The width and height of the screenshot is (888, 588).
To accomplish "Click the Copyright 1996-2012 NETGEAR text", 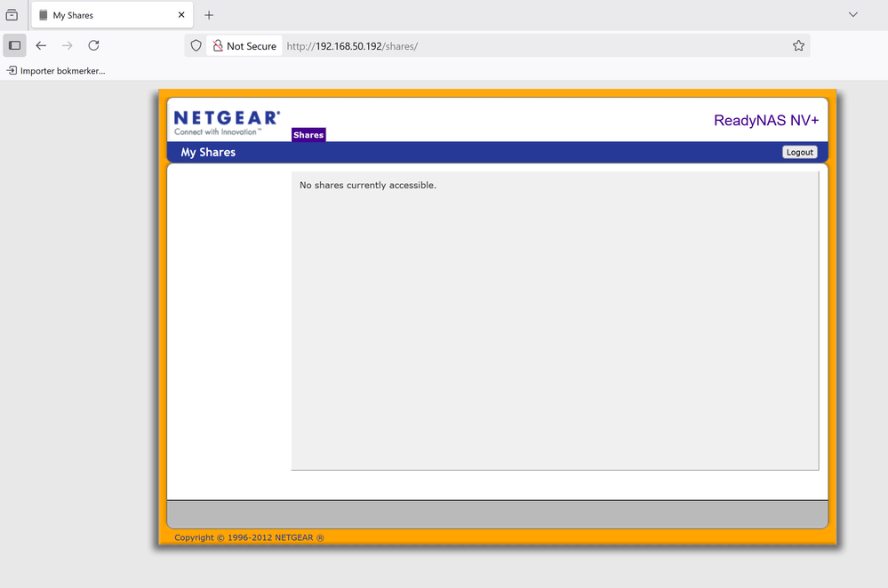I will click(x=249, y=537).
